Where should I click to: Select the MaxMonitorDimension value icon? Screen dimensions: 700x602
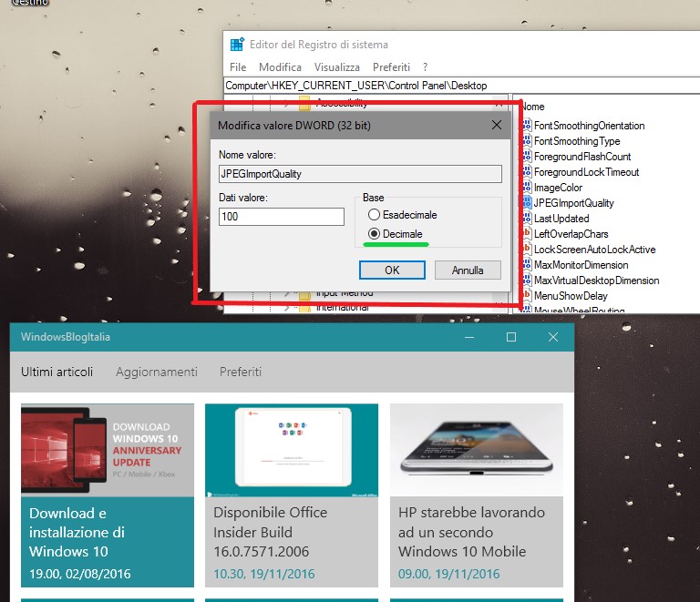527,265
